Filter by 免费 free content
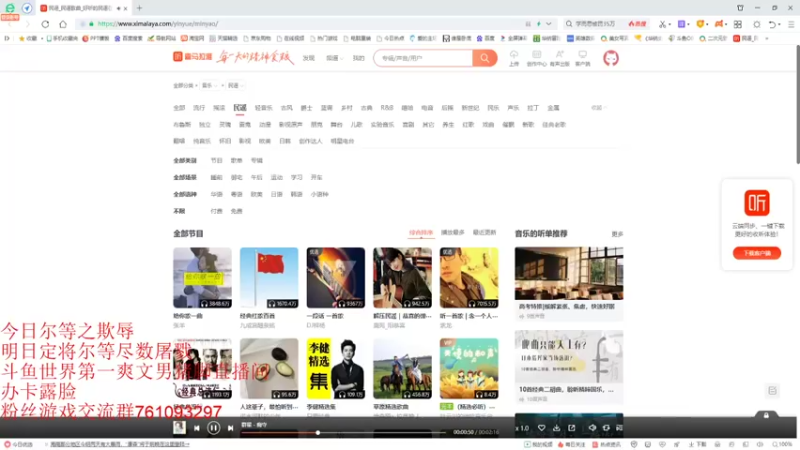 (x=236, y=211)
